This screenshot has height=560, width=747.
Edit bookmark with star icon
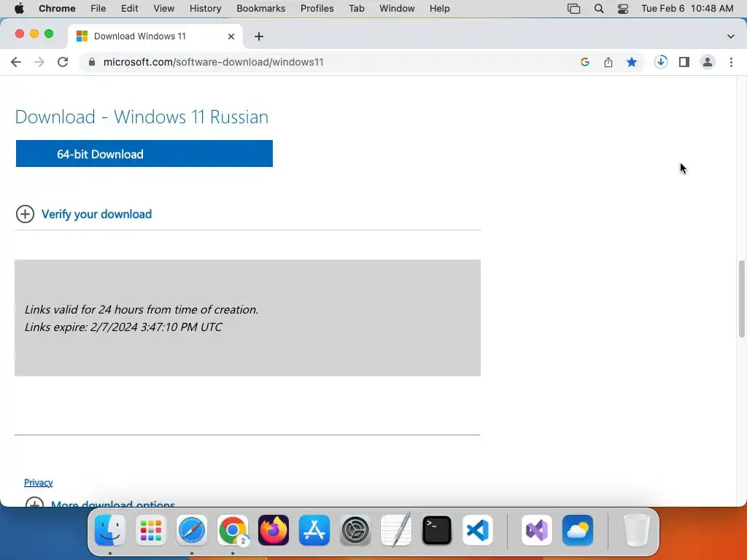click(632, 62)
